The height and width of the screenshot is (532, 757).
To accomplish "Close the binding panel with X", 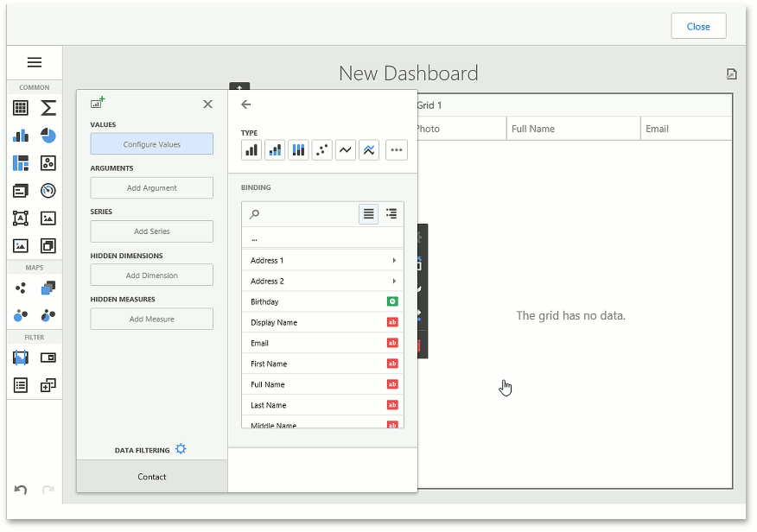I will point(207,104).
